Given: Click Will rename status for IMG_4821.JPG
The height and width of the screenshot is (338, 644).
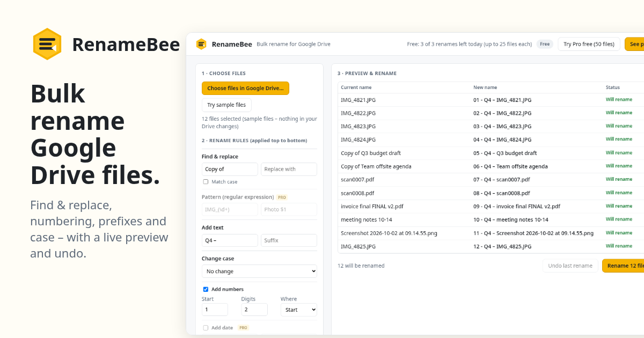Looking at the screenshot, I should 619,99.
